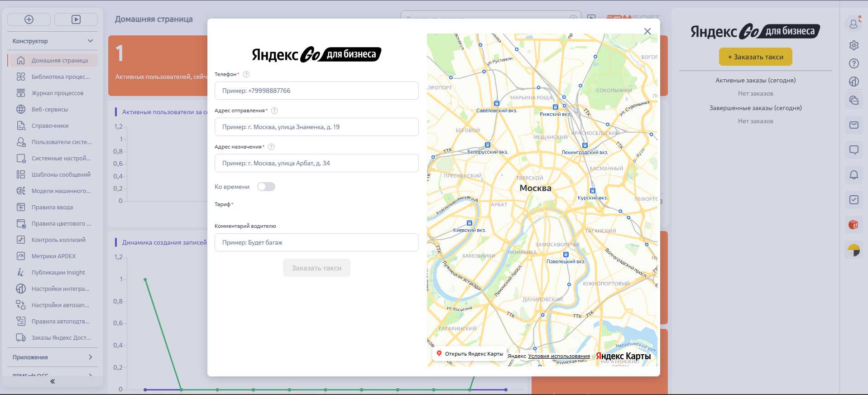The height and width of the screenshot is (395, 868).
Task: Open Правила автоподтверждения icon
Action: tap(21, 321)
